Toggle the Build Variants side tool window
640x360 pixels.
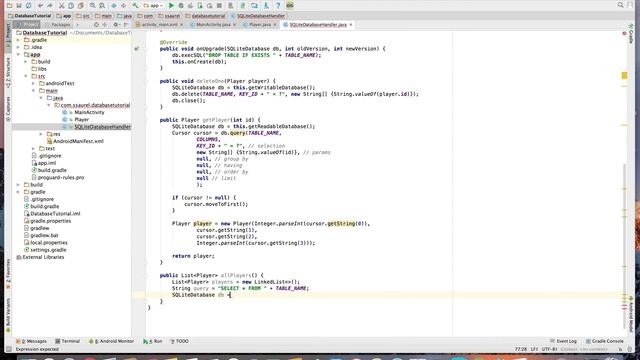point(8,315)
